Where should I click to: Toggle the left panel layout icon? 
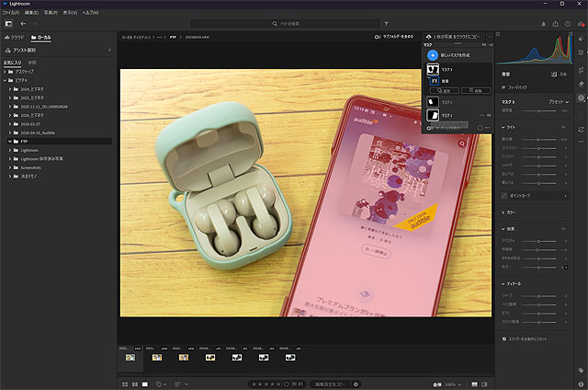(x=8, y=24)
